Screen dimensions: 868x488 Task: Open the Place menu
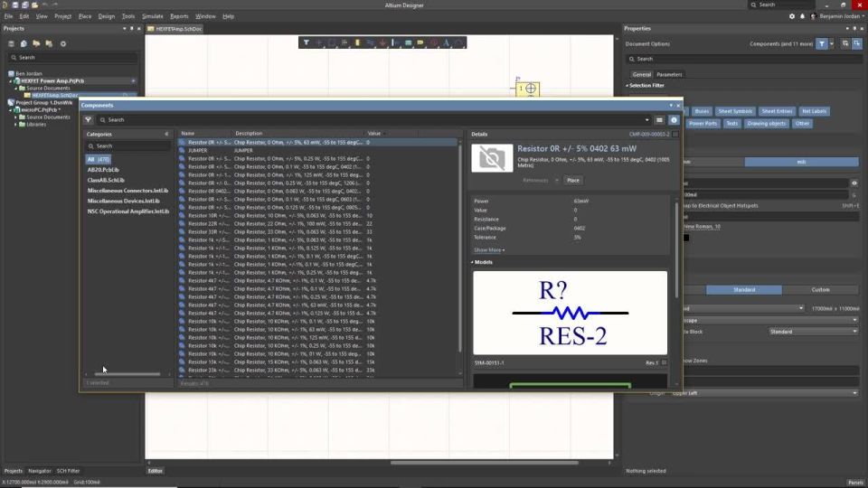[x=85, y=16]
